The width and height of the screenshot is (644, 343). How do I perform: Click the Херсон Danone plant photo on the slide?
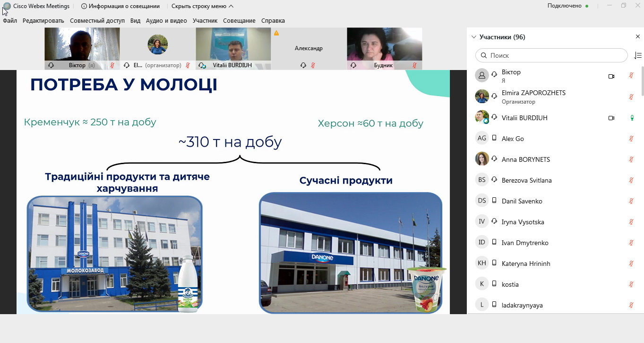tap(351, 253)
